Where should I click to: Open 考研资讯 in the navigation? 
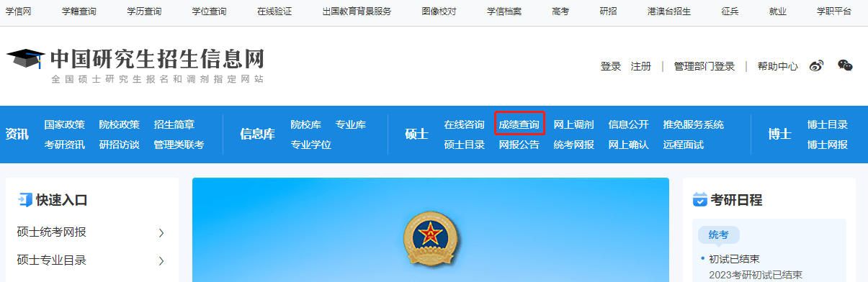coord(65,145)
